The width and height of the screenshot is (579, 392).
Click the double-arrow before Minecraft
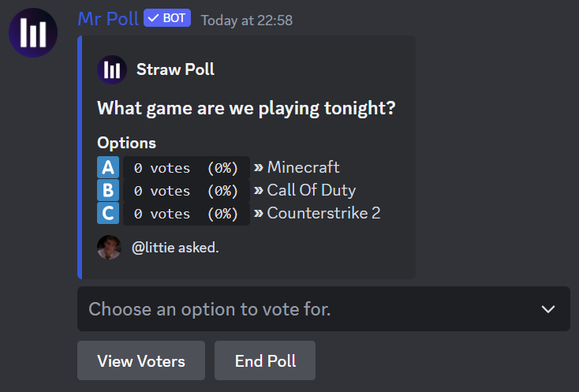(259, 167)
